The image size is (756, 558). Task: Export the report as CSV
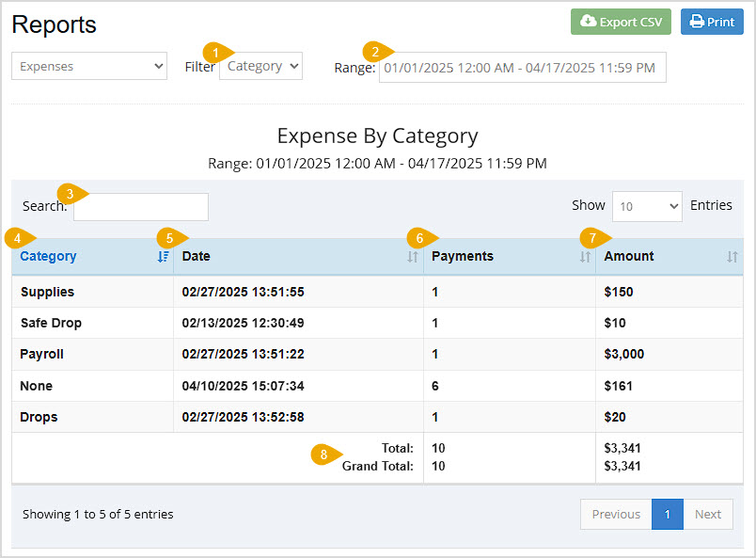620,22
